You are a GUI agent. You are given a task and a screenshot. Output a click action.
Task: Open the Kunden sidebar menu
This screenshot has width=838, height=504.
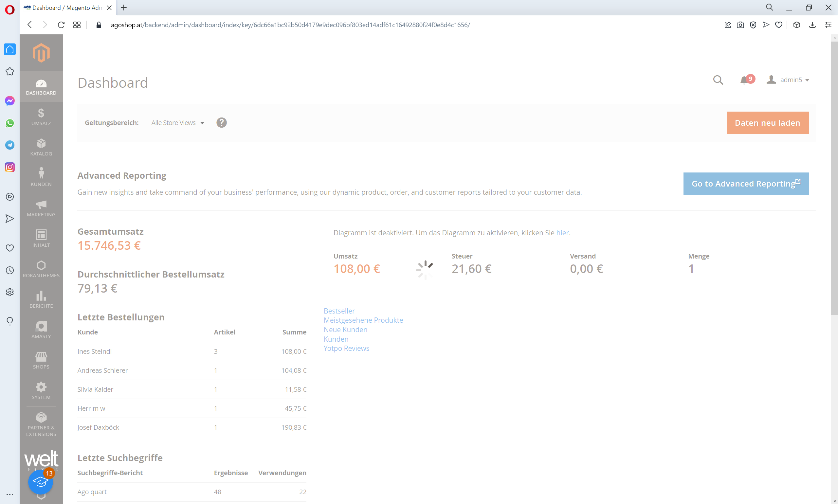pyautogui.click(x=41, y=177)
